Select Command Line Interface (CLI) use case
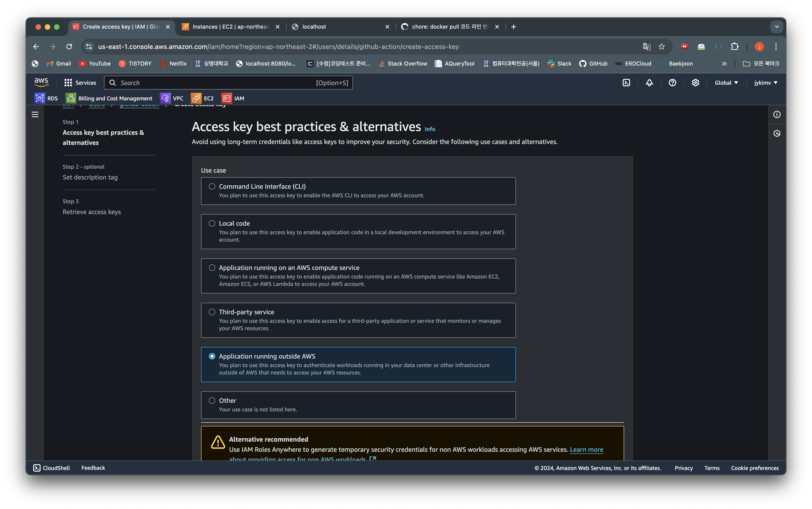 (212, 186)
